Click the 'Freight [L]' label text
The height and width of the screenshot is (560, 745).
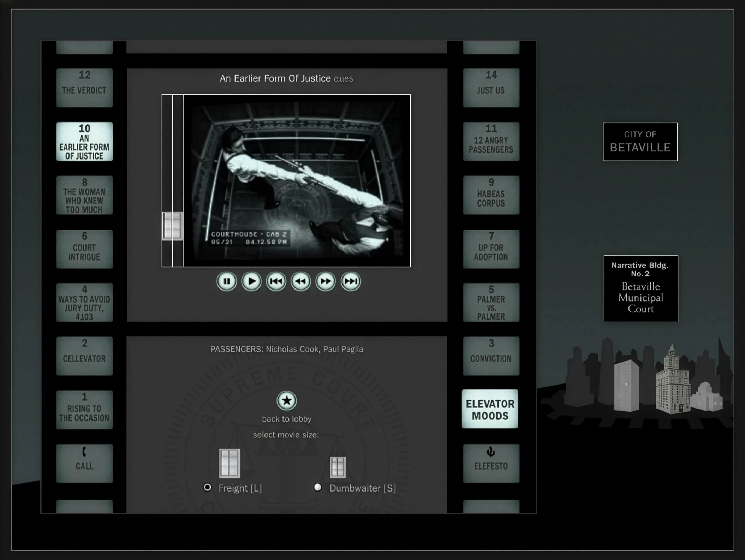(x=240, y=488)
